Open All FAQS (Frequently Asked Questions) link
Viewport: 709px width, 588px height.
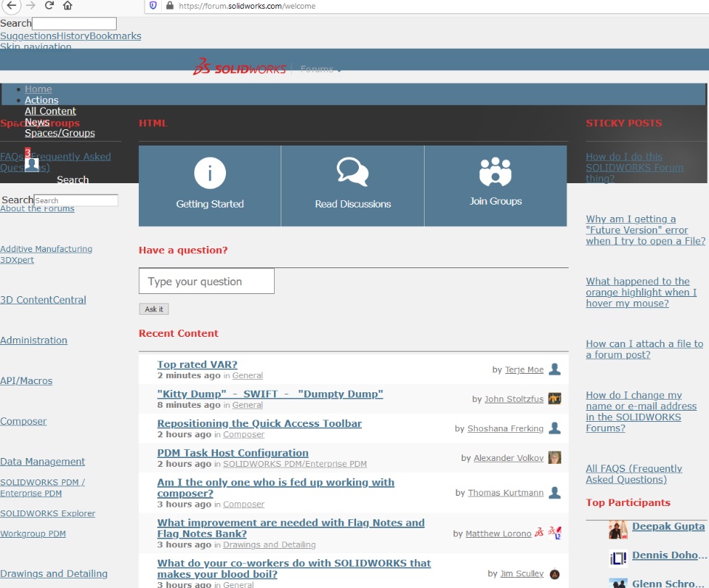coord(634,474)
